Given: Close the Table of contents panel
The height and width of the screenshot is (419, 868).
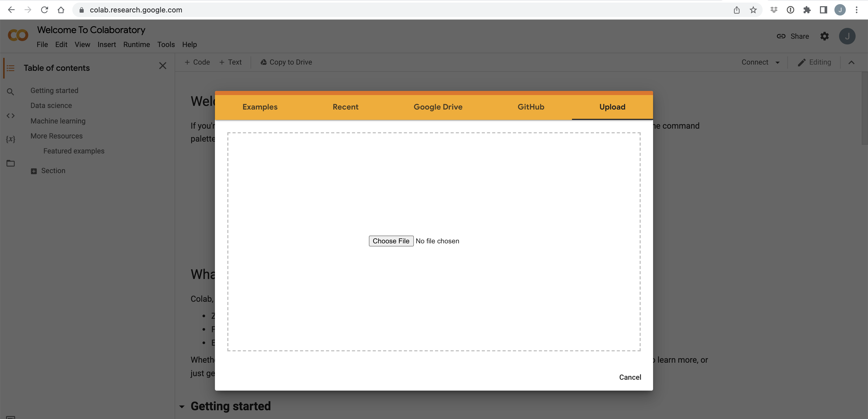Looking at the screenshot, I should (162, 66).
